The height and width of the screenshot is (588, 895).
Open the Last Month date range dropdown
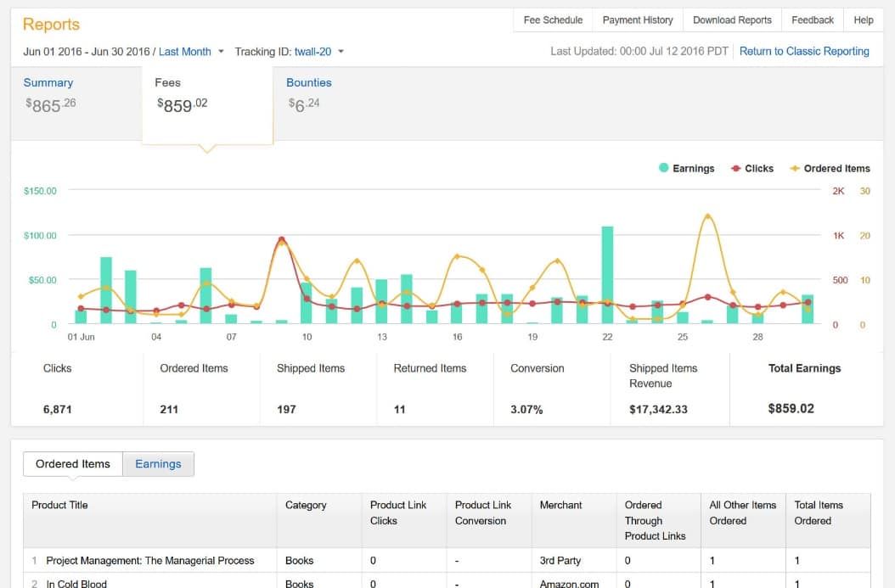click(191, 52)
